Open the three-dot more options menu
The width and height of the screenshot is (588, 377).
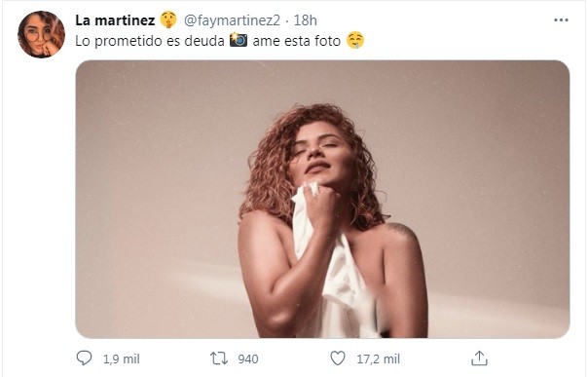(561, 19)
